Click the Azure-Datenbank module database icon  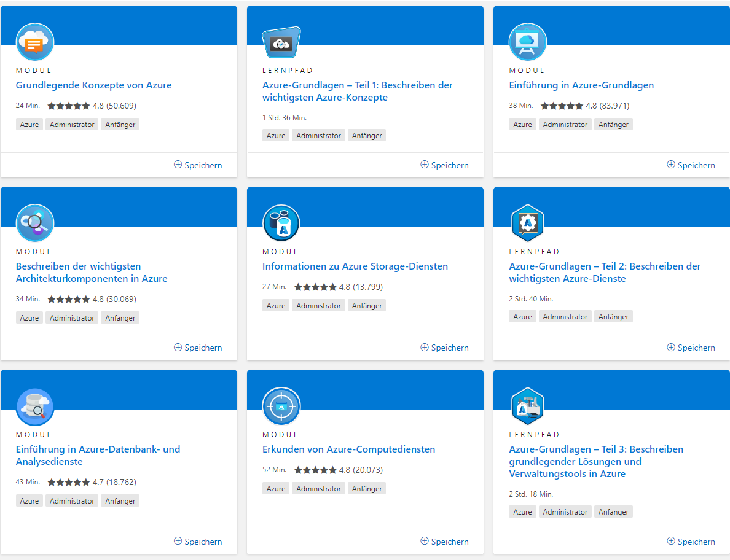(x=35, y=406)
